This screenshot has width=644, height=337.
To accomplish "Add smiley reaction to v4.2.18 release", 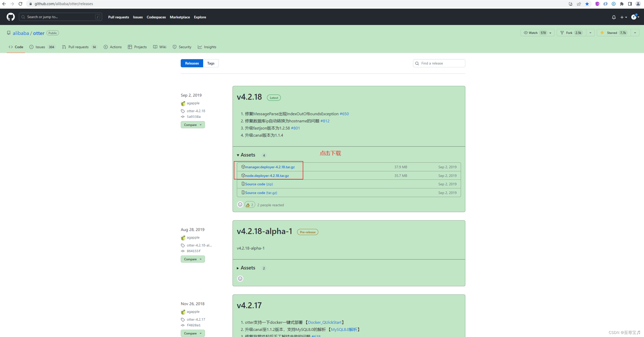I will [x=240, y=204].
